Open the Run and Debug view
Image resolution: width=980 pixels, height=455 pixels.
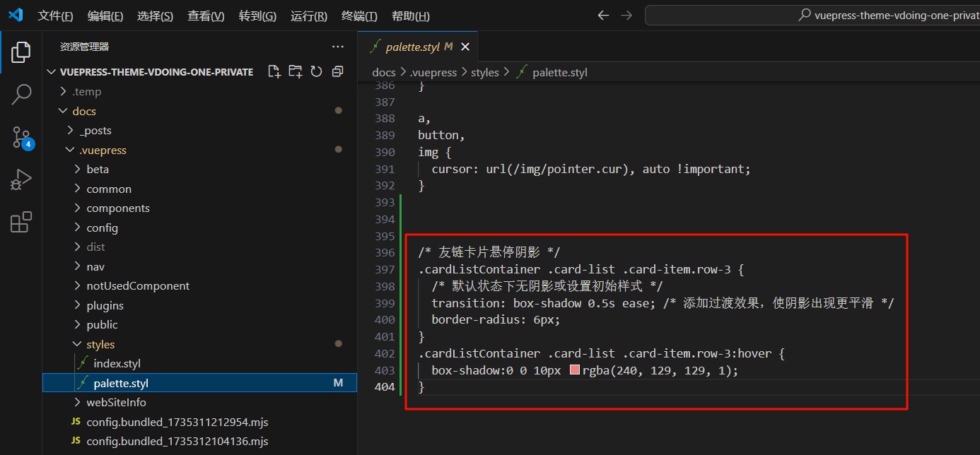tap(21, 179)
